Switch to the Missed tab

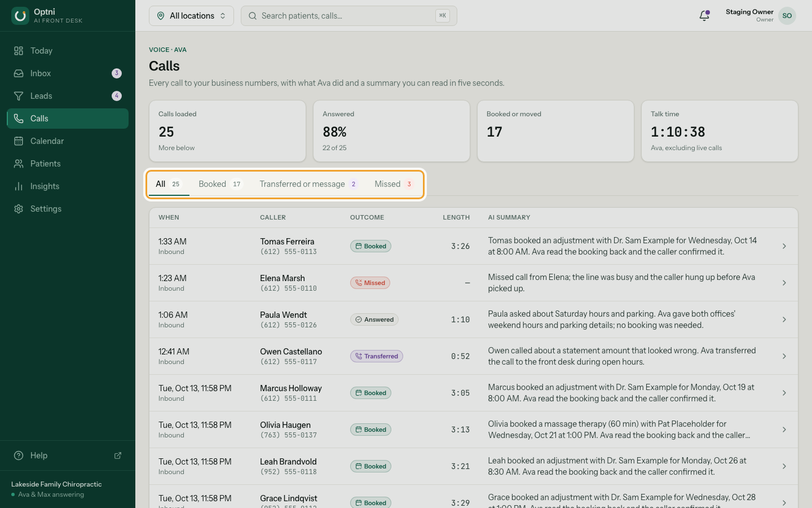point(395,184)
